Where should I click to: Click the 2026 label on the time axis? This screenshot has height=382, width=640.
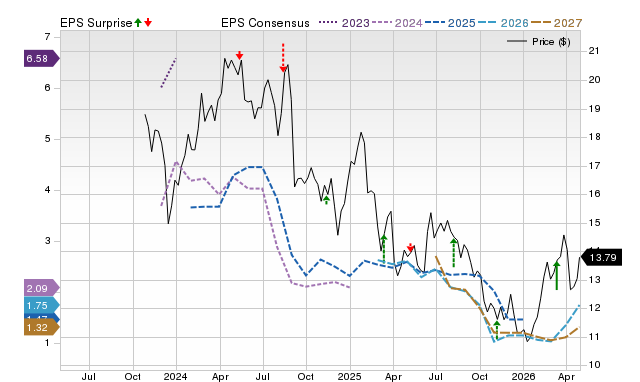pyautogui.click(x=523, y=376)
